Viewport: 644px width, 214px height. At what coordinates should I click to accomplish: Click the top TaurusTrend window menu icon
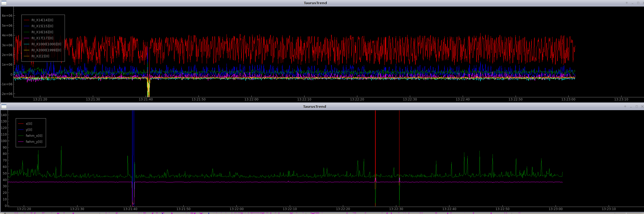pyautogui.click(x=4, y=3)
